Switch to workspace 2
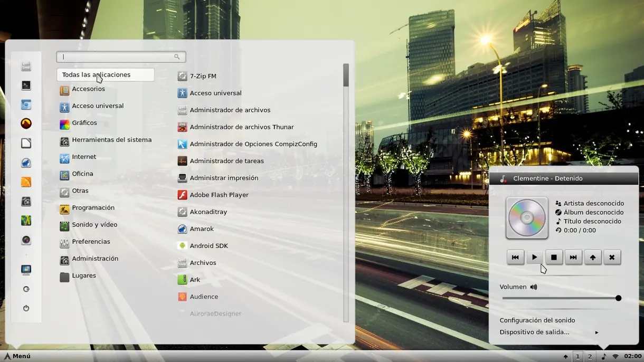 (590, 357)
